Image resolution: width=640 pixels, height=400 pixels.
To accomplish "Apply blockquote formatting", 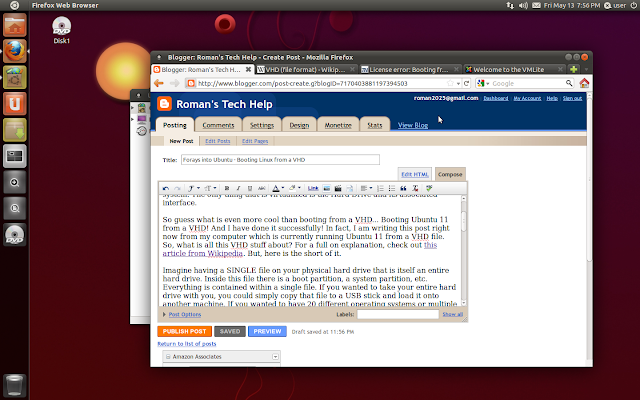I will 403,188.
